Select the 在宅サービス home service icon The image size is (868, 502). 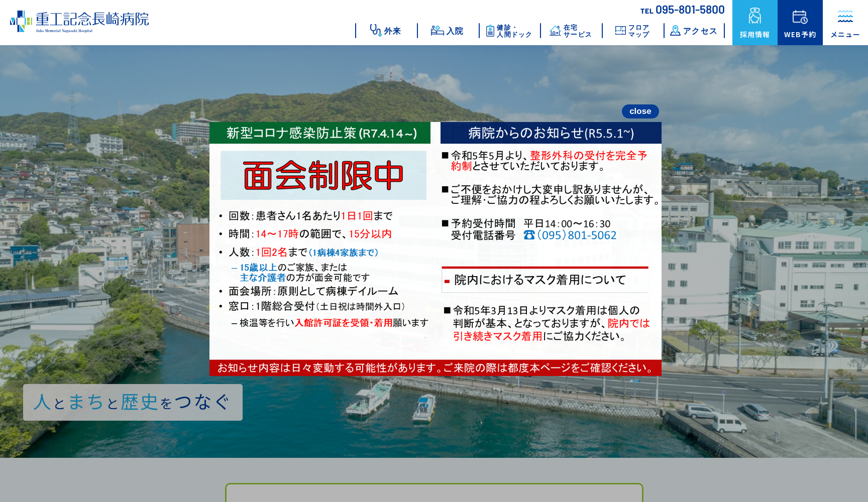556,30
